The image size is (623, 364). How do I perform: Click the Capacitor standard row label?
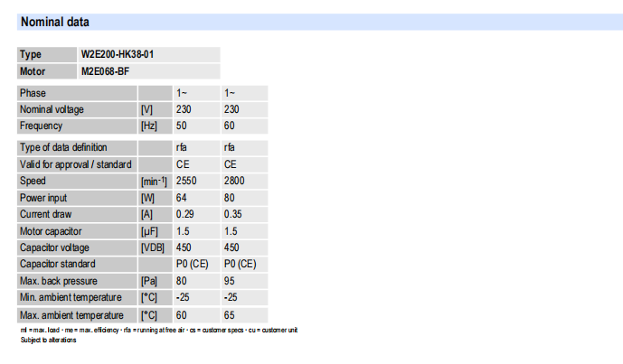point(57,264)
